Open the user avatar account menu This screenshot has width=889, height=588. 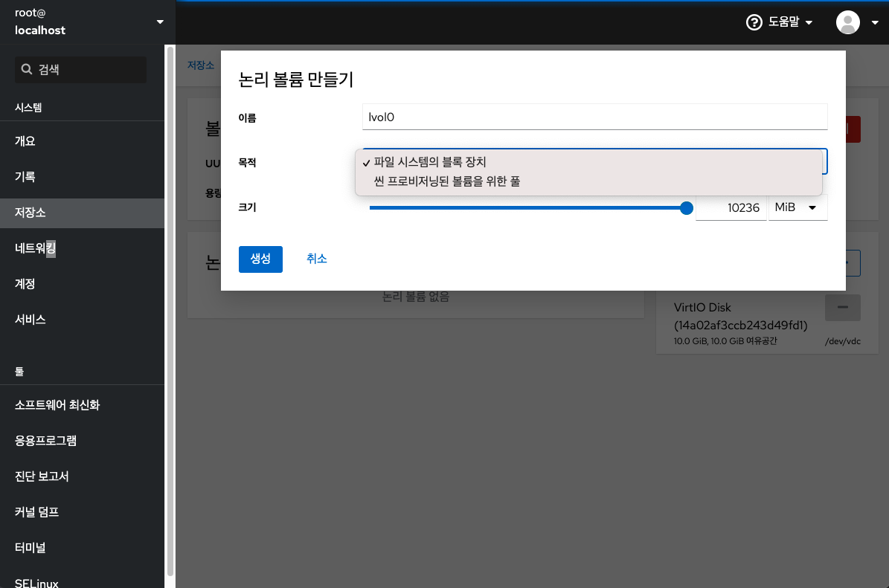pos(847,22)
